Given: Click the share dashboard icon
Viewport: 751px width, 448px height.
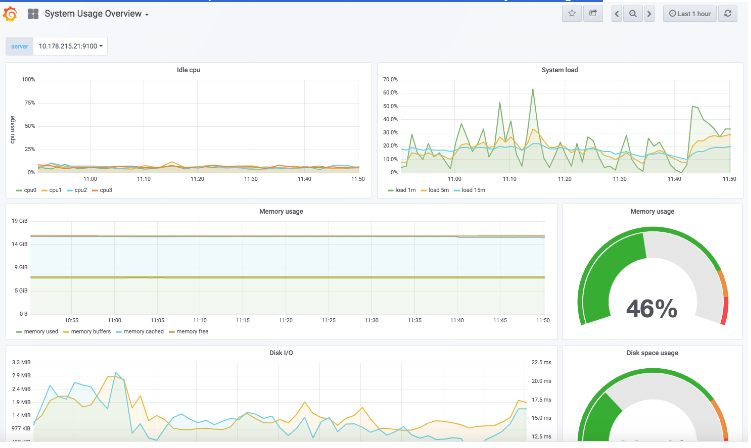Looking at the screenshot, I should 593,13.
